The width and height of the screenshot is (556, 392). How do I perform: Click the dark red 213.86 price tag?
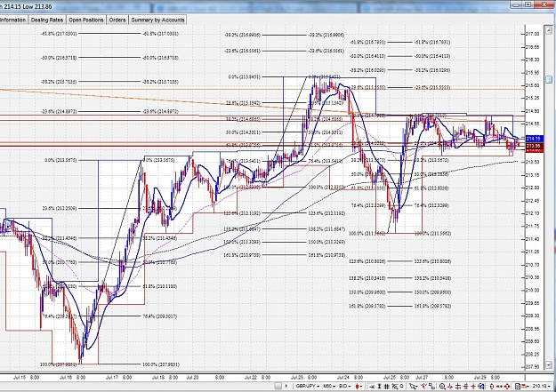(534, 146)
